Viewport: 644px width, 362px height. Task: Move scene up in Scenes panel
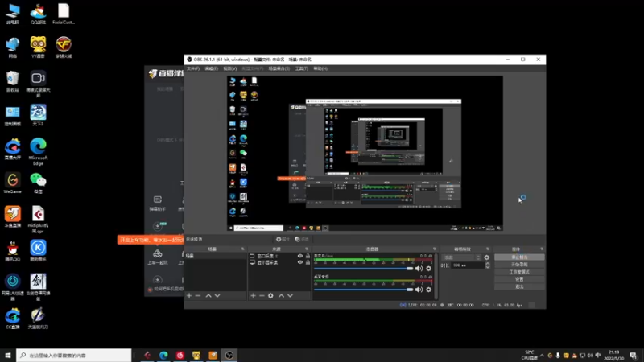pyautogui.click(x=208, y=295)
